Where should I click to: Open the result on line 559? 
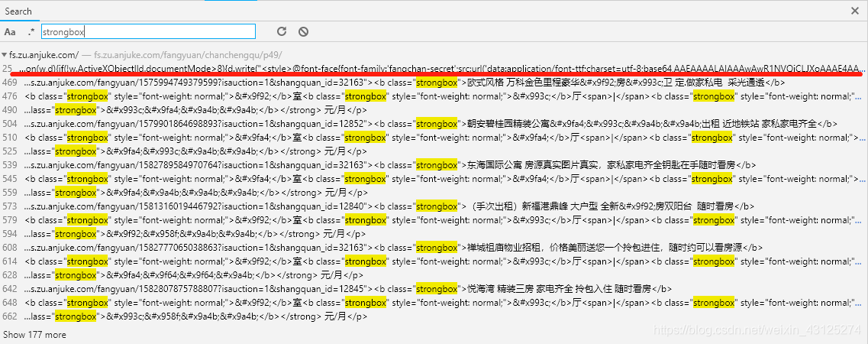click(434, 192)
